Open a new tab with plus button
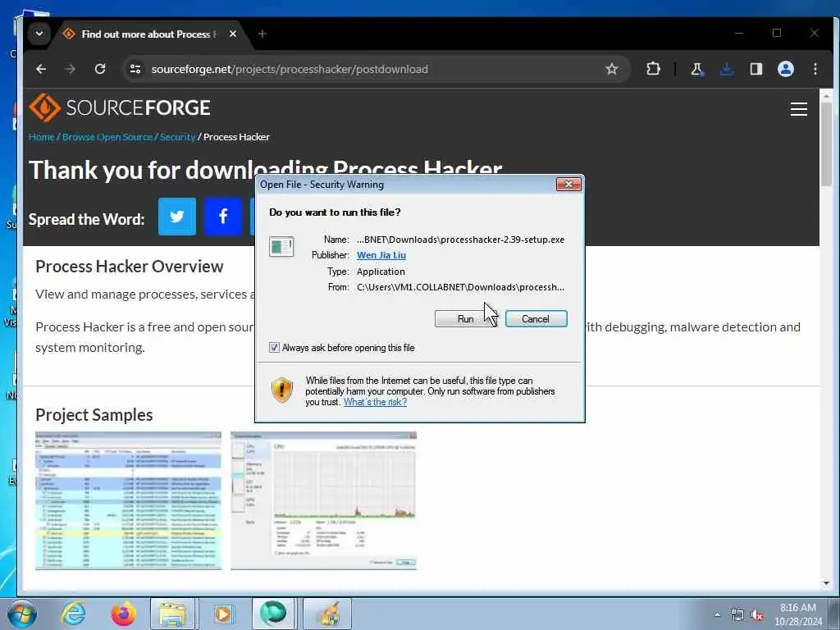The height and width of the screenshot is (630, 840). click(x=262, y=34)
